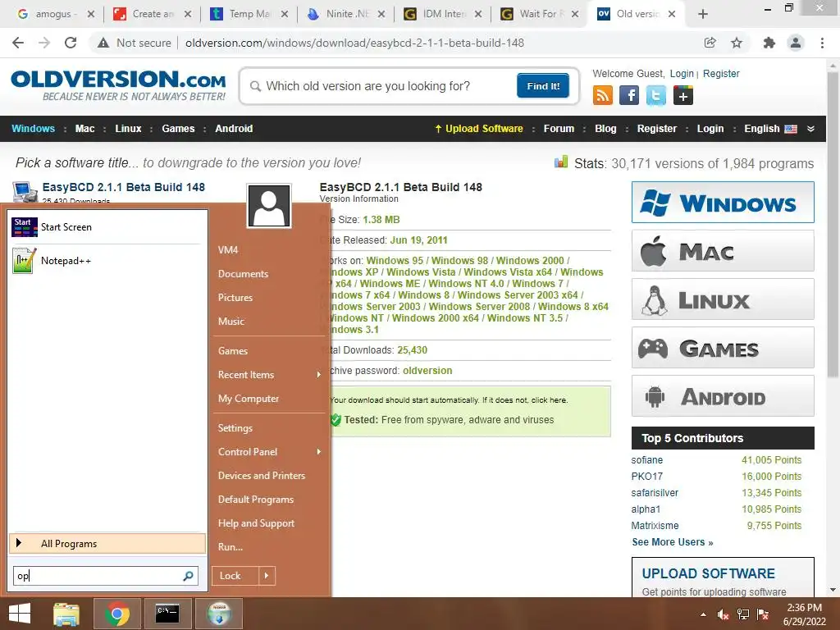This screenshot has height=630, width=840.
Task: Click the Register link beside Login at top
Action: (721, 74)
